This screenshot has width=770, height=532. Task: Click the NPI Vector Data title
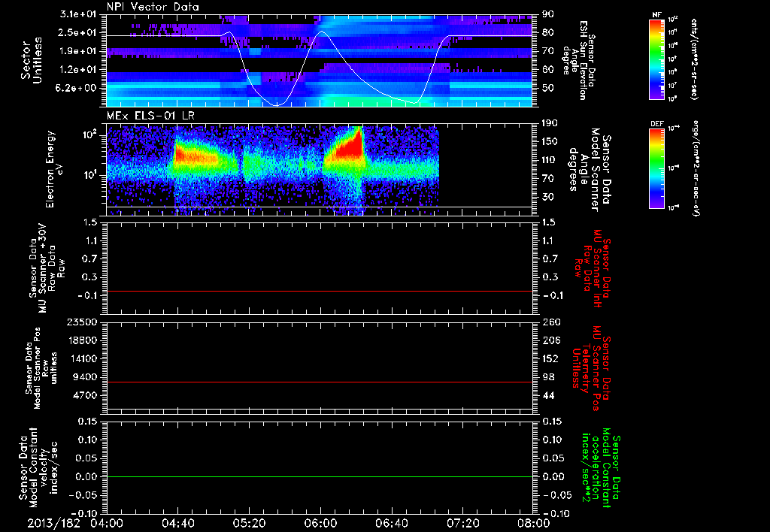click(153, 7)
